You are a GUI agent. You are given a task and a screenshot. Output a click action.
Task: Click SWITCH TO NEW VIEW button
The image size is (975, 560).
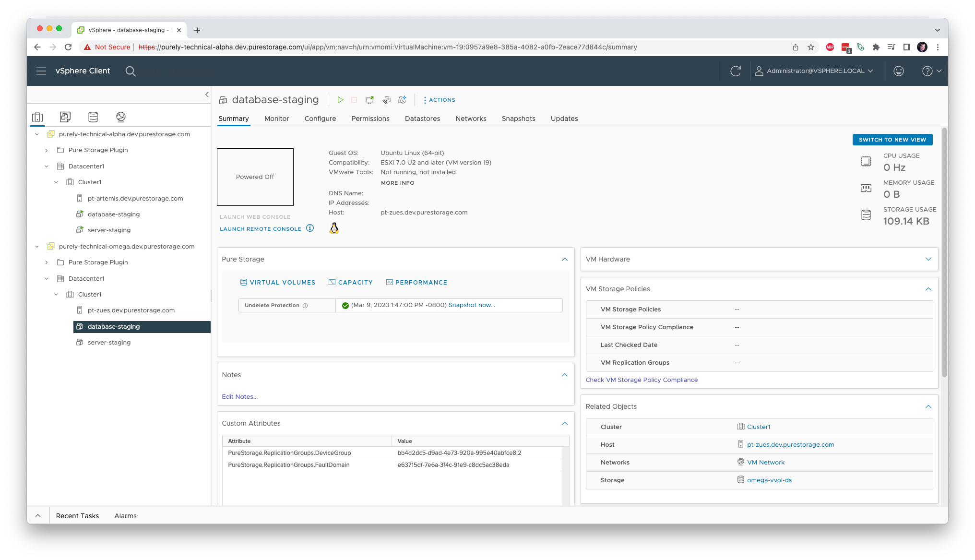point(892,140)
